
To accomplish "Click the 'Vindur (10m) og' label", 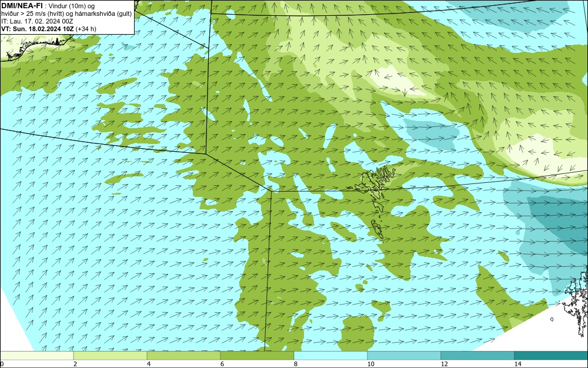I will coord(72,6).
